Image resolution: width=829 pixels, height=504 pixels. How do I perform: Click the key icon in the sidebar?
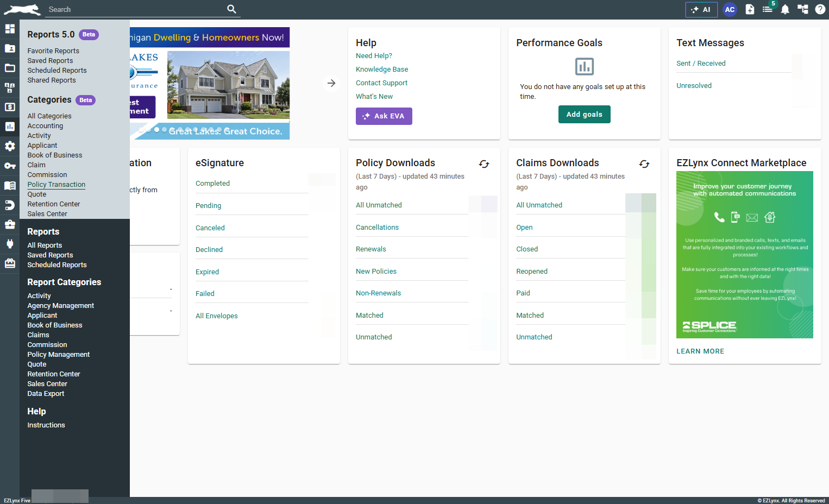click(10, 166)
